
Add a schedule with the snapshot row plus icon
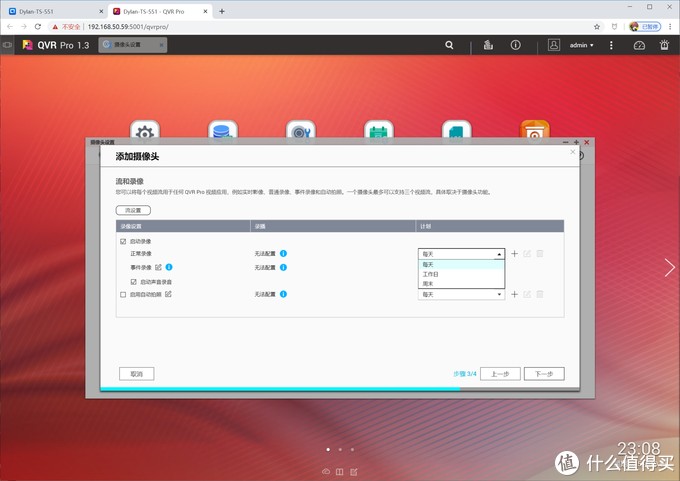[514, 294]
